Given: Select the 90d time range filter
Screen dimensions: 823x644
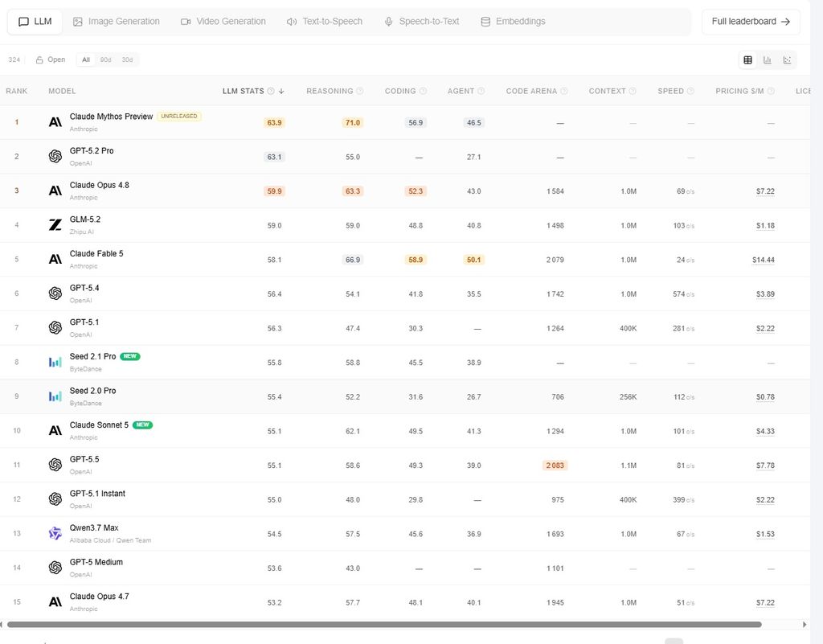Looking at the screenshot, I should point(105,59).
